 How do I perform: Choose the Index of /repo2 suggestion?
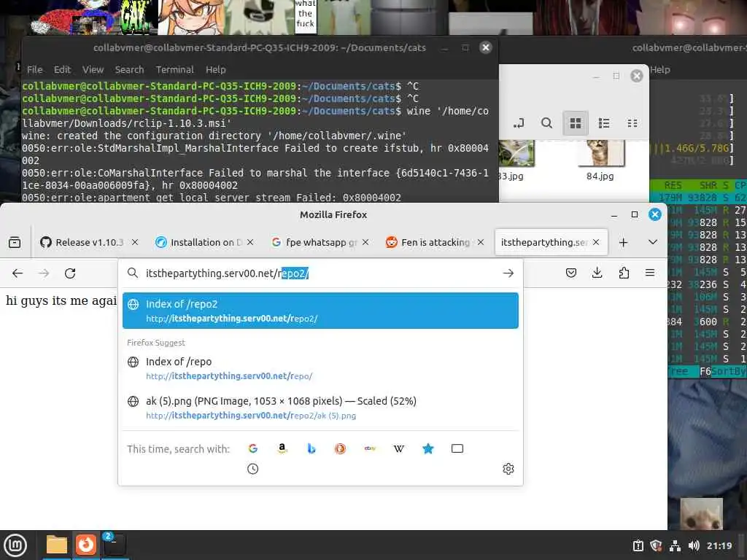click(x=320, y=311)
